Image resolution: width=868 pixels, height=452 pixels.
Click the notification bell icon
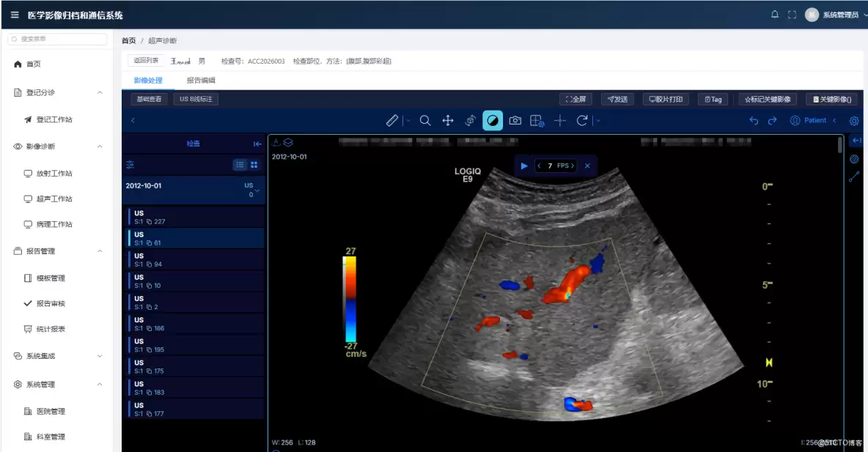pyautogui.click(x=774, y=15)
